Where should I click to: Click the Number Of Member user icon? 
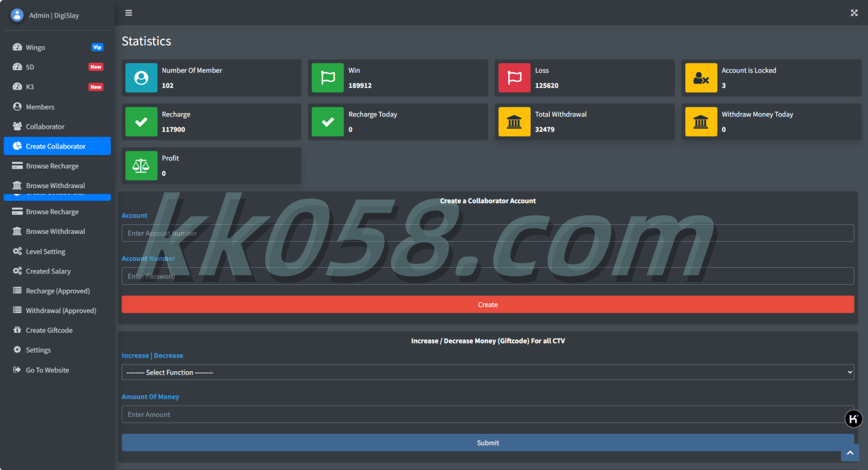coord(141,78)
